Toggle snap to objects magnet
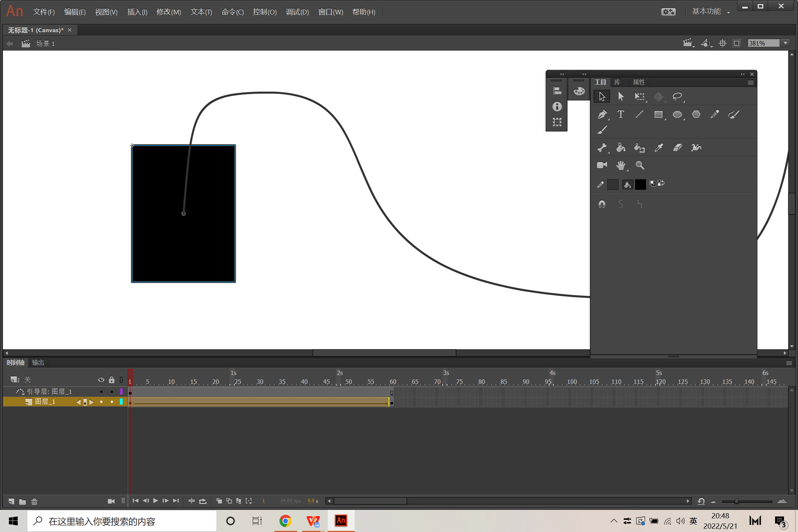Viewport: 798px width, 532px height. pyautogui.click(x=602, y=204)
